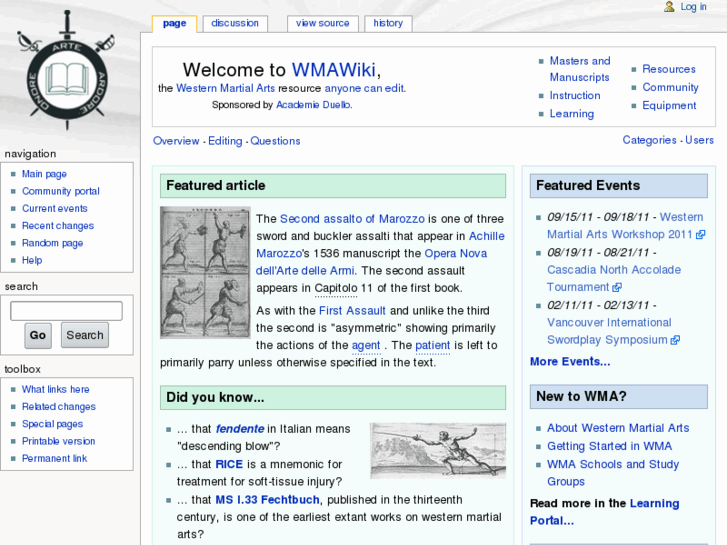The width and height of the screenshot is (727, 545).
Task: Open the history tab
Action: 388,23
